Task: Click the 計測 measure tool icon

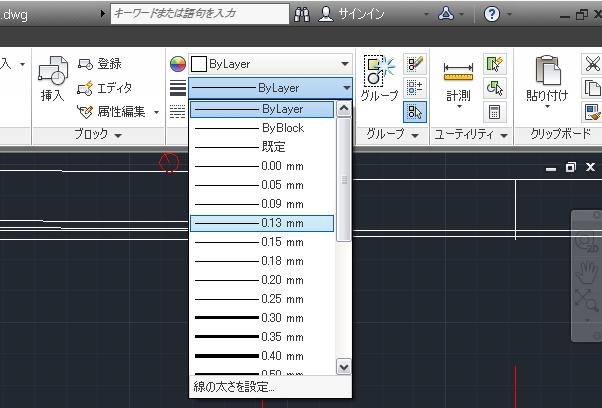Action: [458, 72]
